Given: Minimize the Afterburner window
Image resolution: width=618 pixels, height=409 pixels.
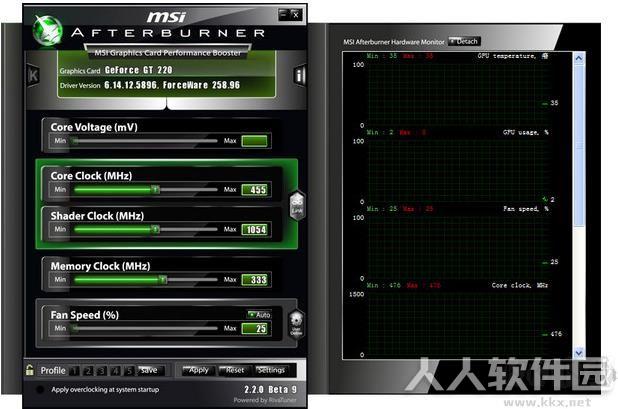Looking at the screenshot, I should pyautogui.click(x=284, y=14).
